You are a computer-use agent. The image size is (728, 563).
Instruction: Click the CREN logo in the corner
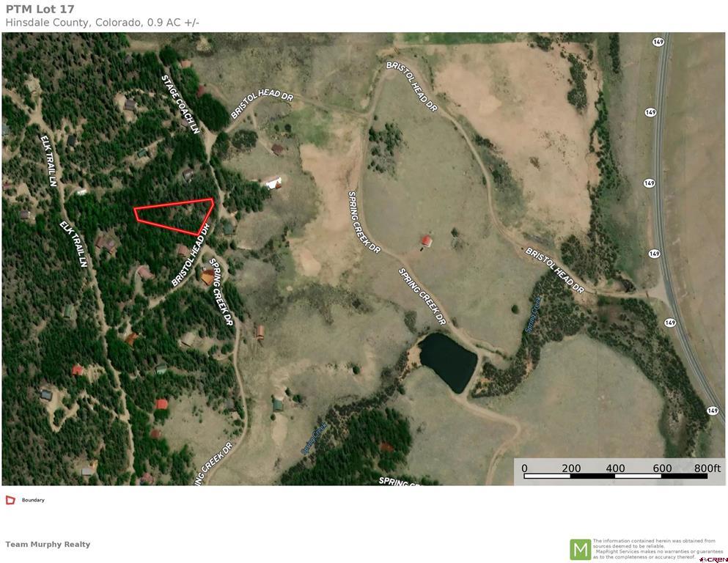[713, 559]
